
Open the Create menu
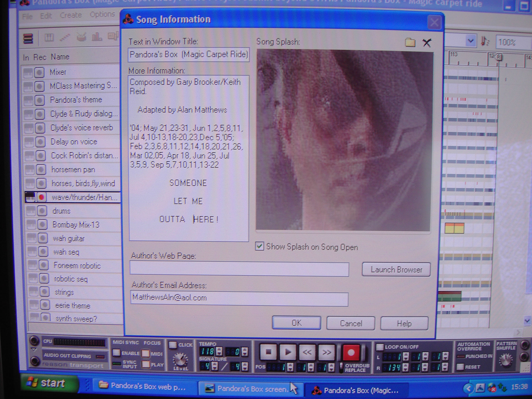(x=71, y=15)
